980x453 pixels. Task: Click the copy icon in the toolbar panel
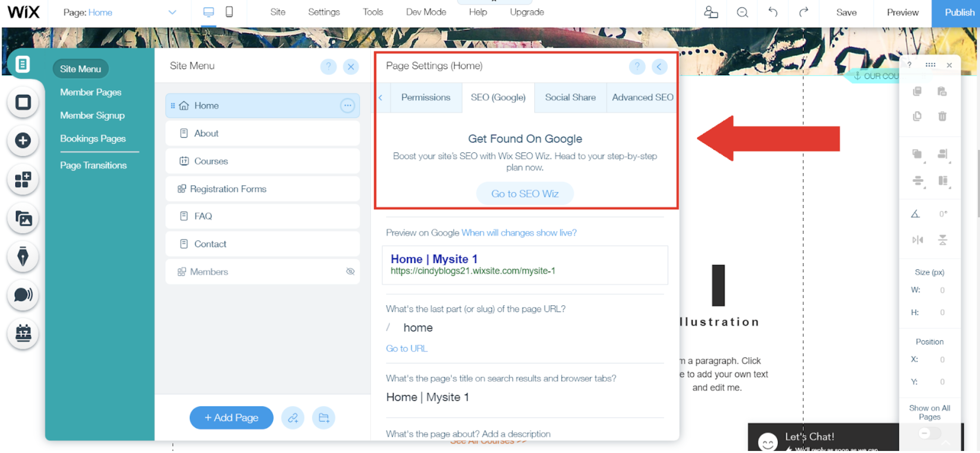(917, 91)
